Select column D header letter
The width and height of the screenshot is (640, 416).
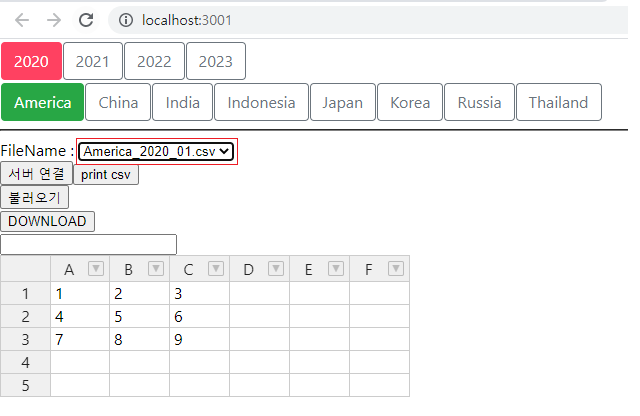pos(248,269)
